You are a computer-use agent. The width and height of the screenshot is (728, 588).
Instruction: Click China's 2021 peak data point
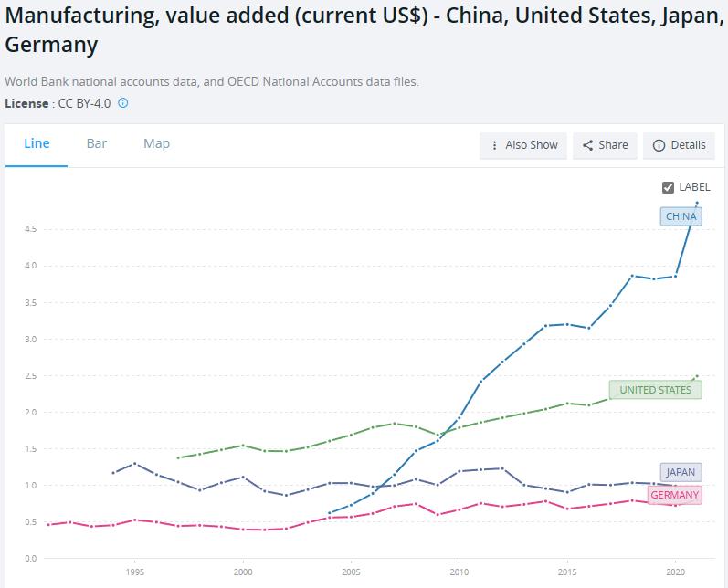click(697, 203)
